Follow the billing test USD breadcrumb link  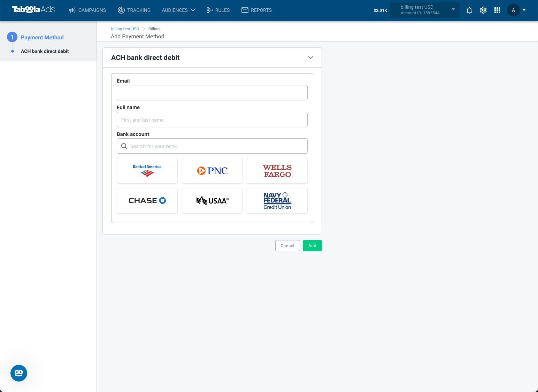[x=125, y=29]
